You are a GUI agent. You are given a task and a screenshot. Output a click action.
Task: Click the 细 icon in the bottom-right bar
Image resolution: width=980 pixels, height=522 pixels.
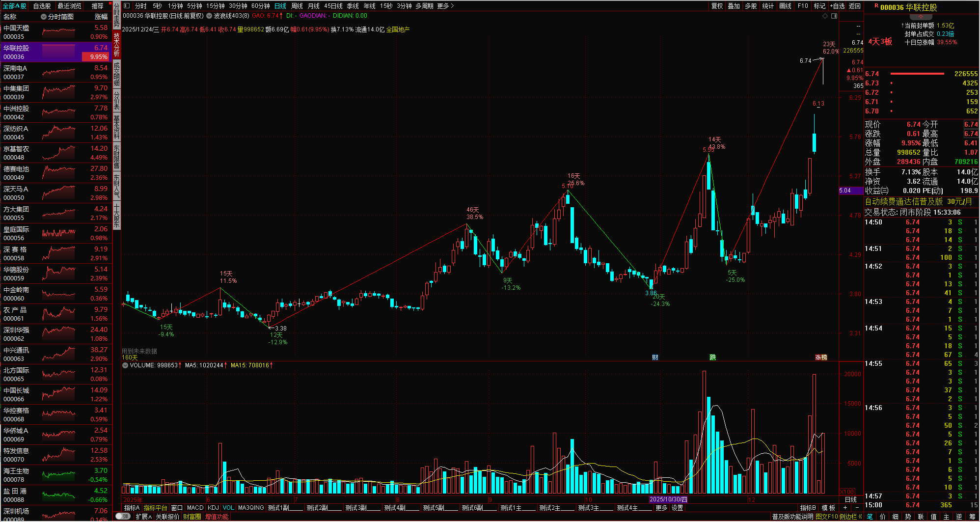pos(896,517)
